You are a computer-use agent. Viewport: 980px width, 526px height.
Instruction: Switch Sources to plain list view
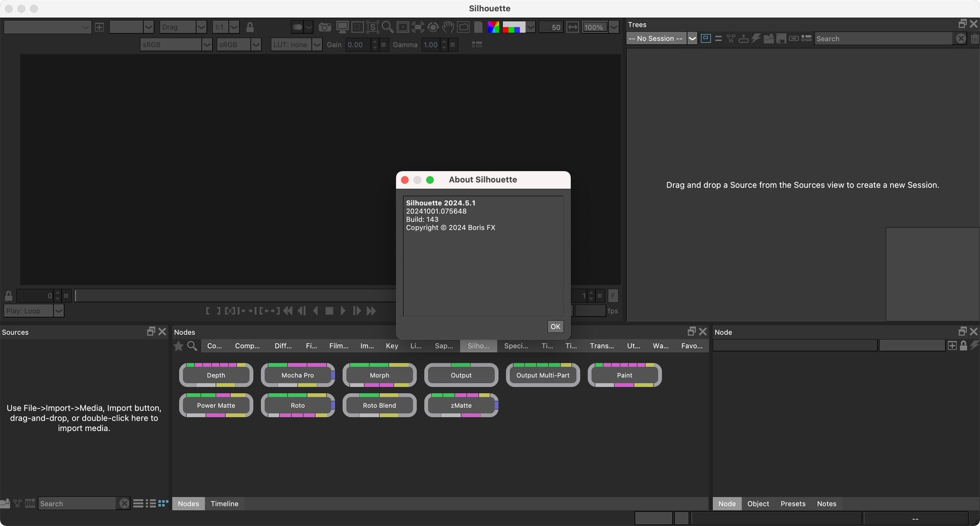click(x=138, y=504)
